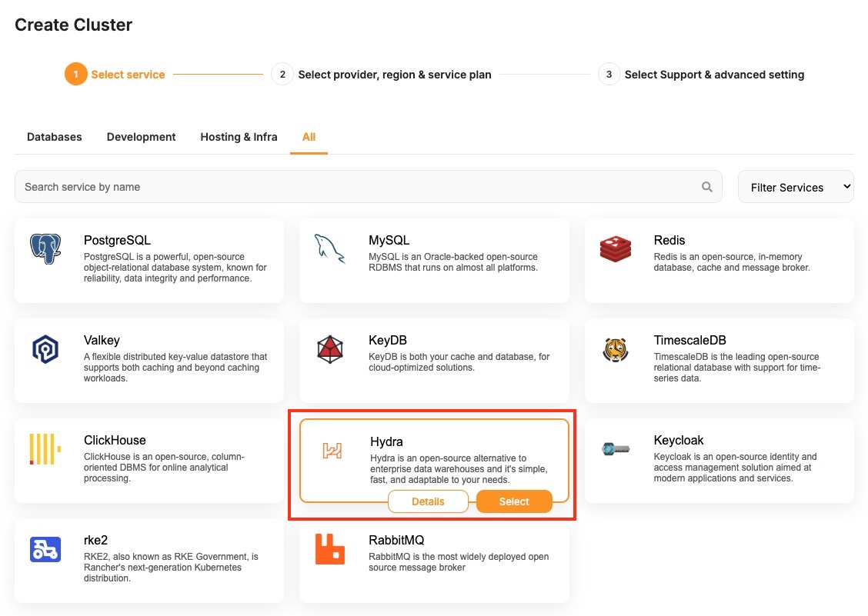The height and width of the screenshot is (616, 868).
Task: Open Hydra Details button
Action: click(428, 501)
